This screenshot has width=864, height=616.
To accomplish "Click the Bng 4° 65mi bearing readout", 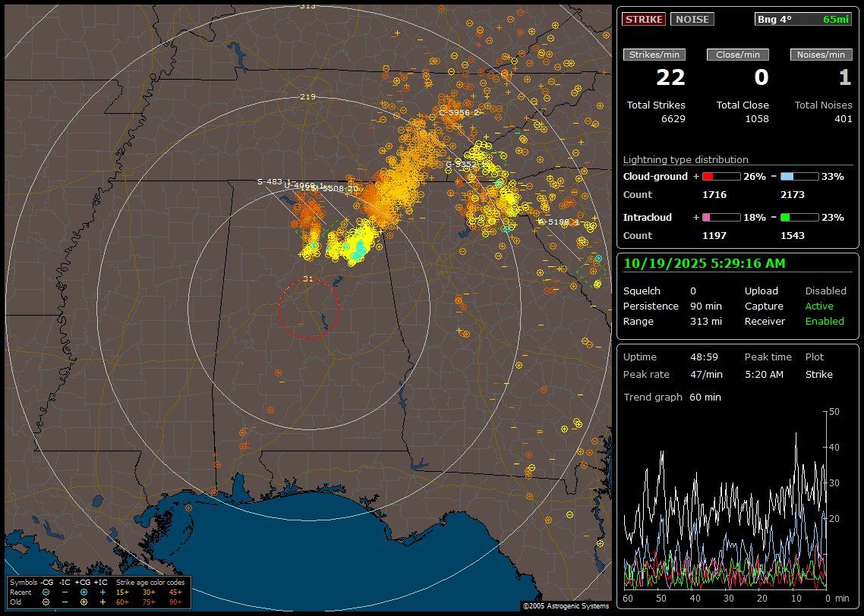I will pyautogui.click(x=803, y=19).
